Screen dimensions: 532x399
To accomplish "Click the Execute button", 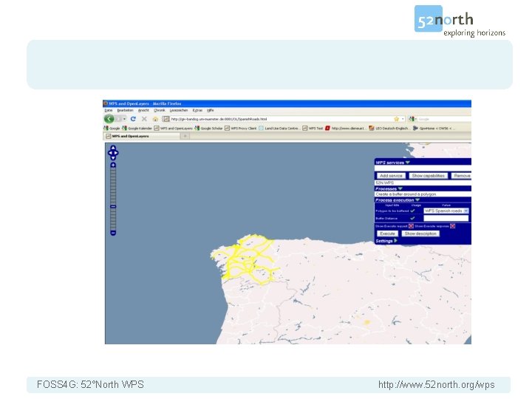I will (387, 233).
